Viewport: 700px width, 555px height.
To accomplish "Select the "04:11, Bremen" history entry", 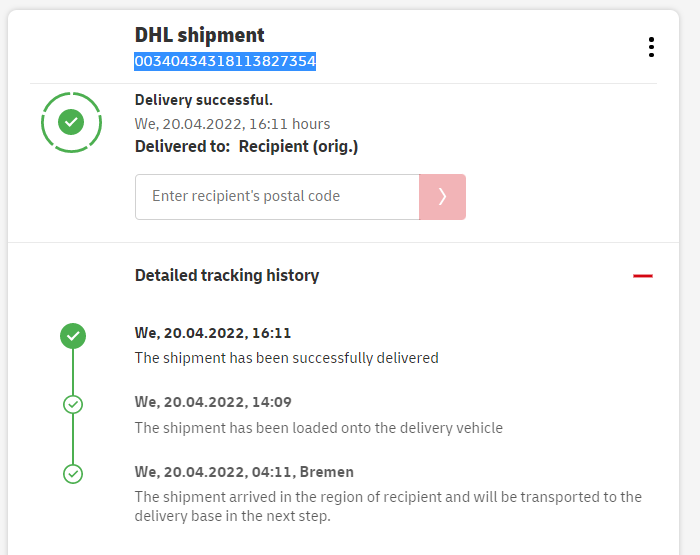I will click(244, 471).
